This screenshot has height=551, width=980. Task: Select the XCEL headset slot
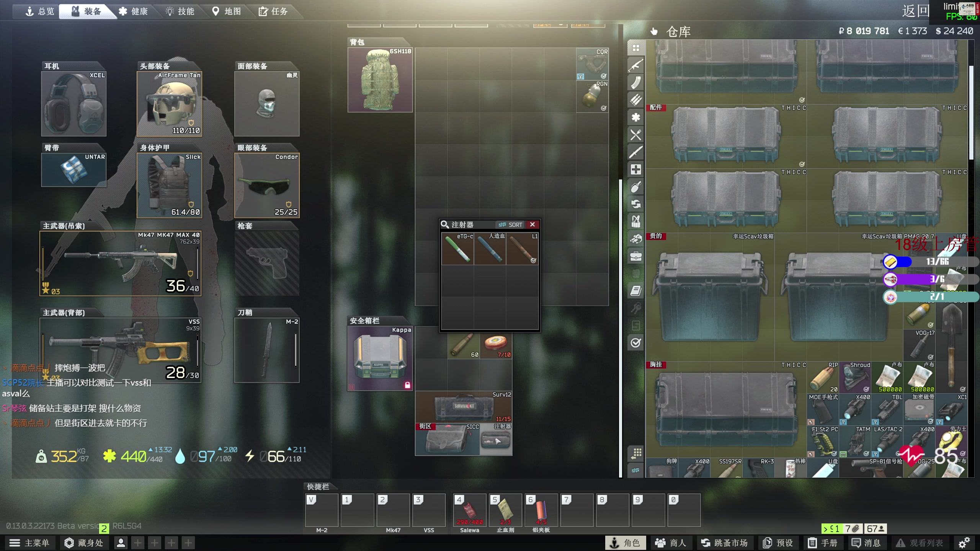click(x=73, y=104)
